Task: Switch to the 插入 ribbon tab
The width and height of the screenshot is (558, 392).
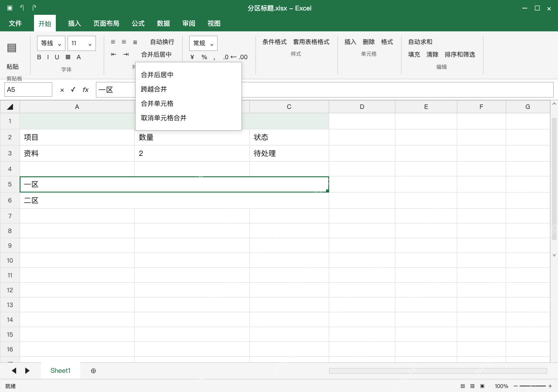Action: tap(75, 24)
